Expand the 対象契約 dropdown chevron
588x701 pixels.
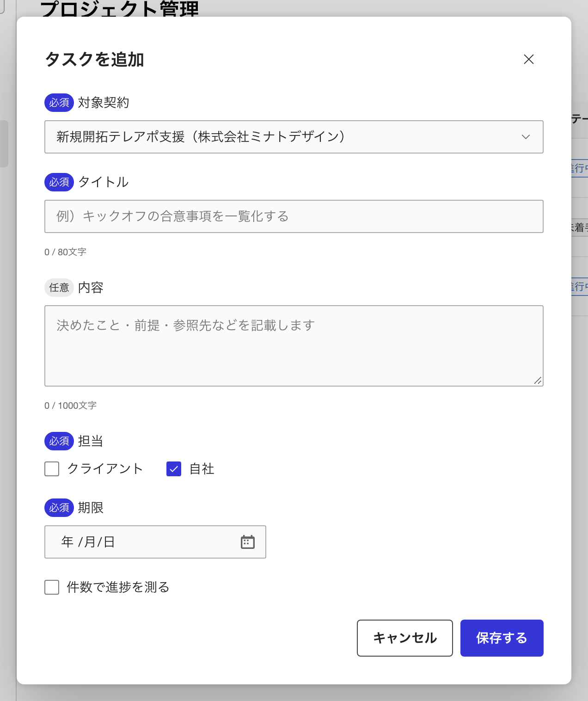pyautogui.click(x=526, y=137)
